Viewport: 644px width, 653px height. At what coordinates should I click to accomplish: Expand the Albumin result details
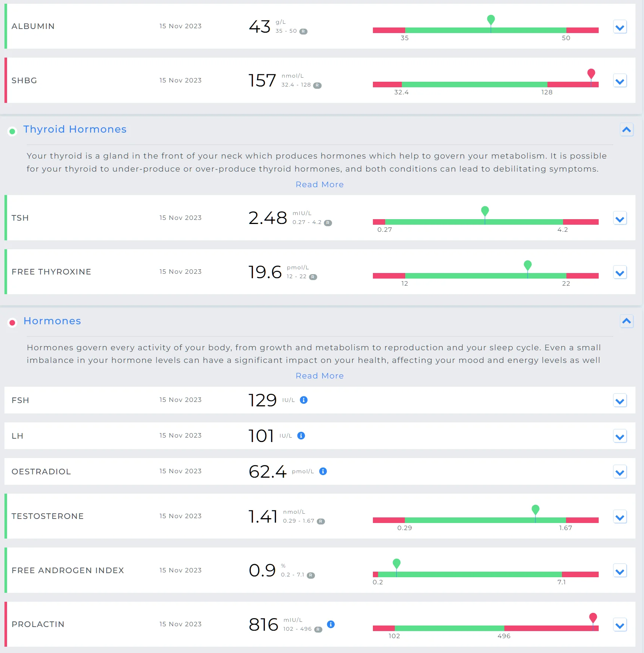click(620, 27)
